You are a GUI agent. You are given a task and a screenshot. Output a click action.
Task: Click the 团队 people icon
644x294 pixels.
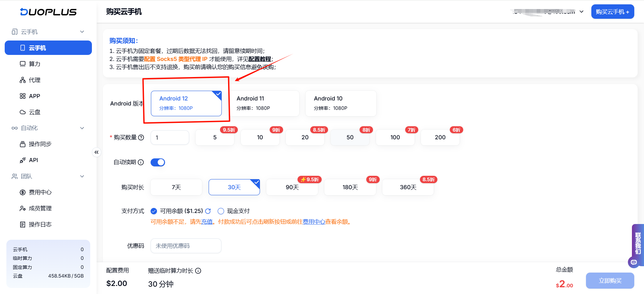coord(14,176)
